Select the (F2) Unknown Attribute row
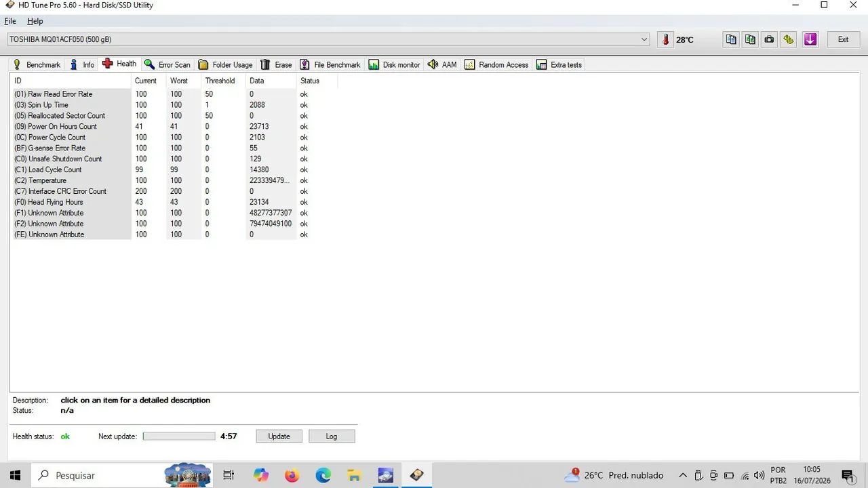Image resolution: width=868 pixels, height=488 pixels. [174, 224]
